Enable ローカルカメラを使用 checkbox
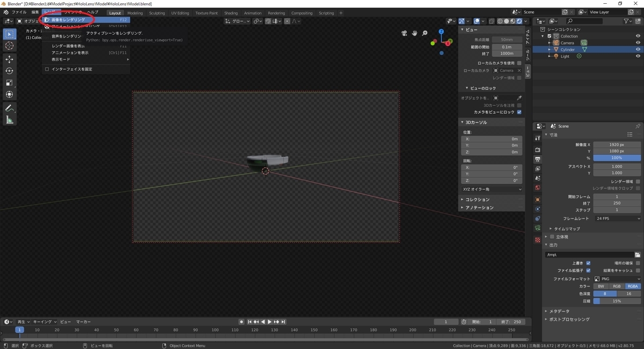Image resolution: width=644 pixels, height=349 pixels. coord(519,63)
